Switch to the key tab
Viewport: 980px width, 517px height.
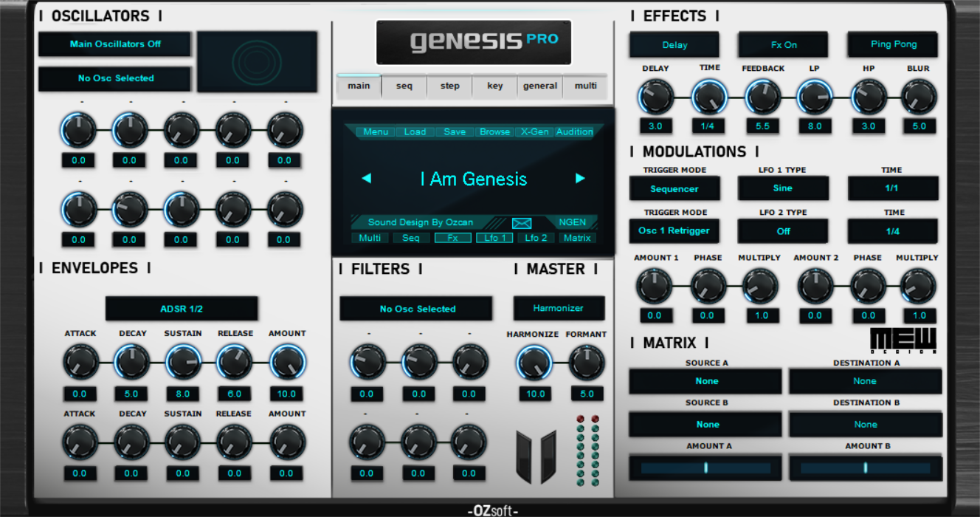[x=495, y=86]
